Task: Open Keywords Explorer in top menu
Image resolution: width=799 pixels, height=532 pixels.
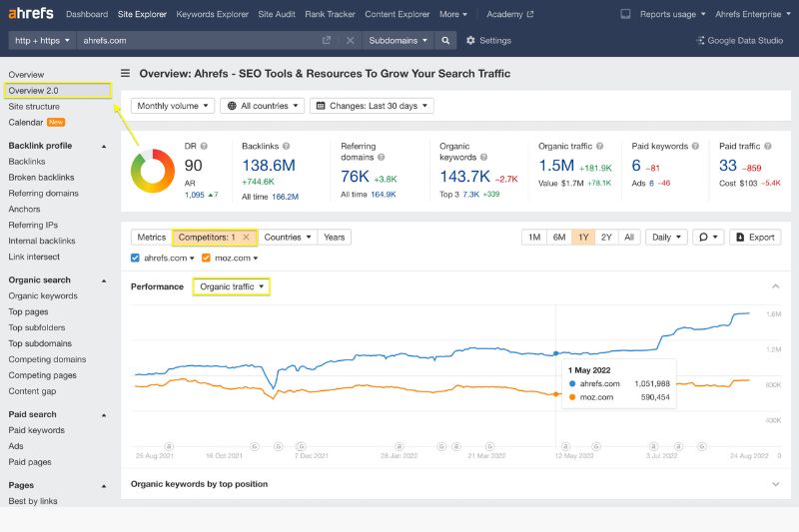Action: pos(213,14)
